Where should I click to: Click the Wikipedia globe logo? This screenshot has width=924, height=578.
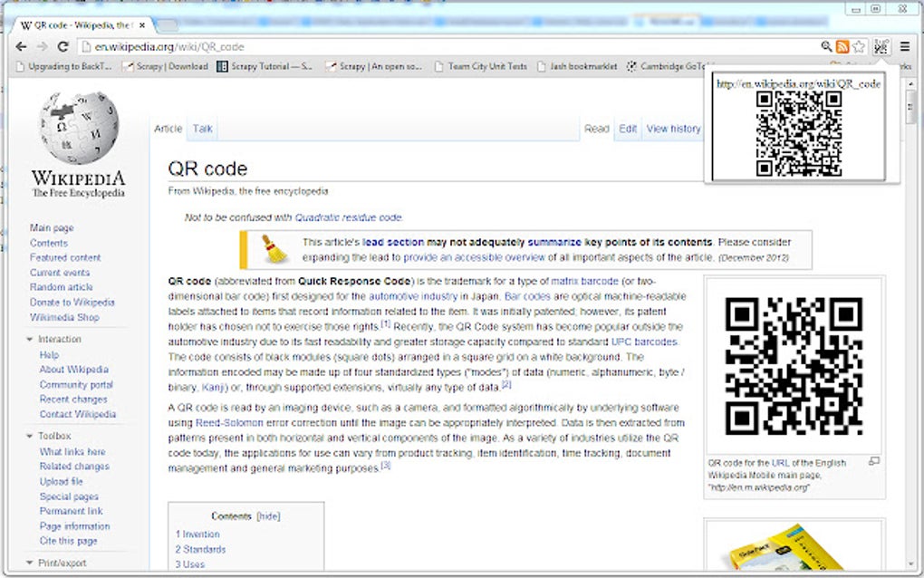[79, 128]
